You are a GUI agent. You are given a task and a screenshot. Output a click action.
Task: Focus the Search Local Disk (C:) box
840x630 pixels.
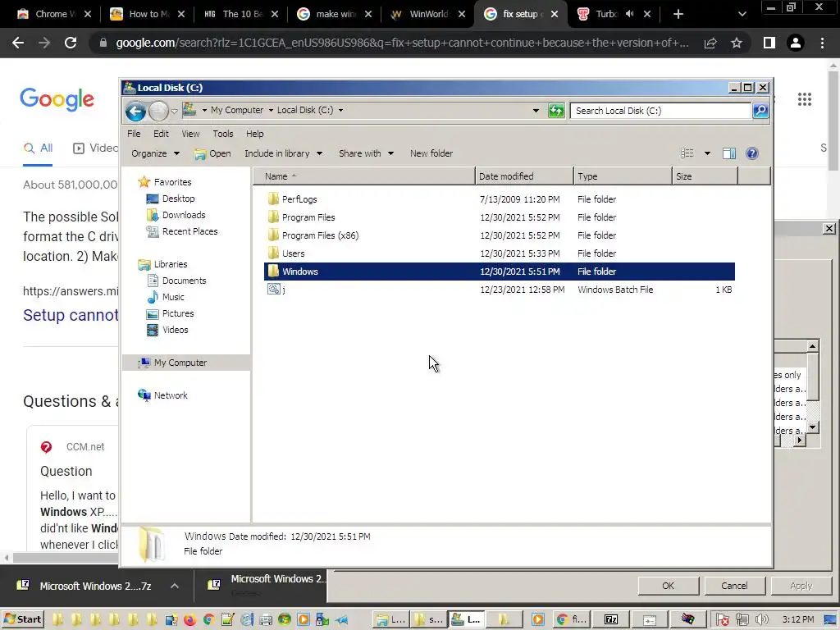click(x=661, y=111)
